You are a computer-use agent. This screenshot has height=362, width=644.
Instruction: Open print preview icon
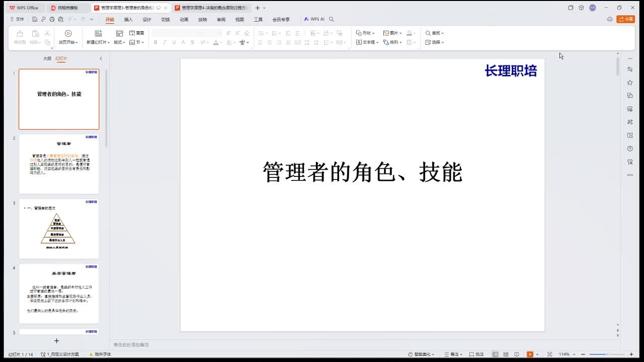click(x=60, y=20)
